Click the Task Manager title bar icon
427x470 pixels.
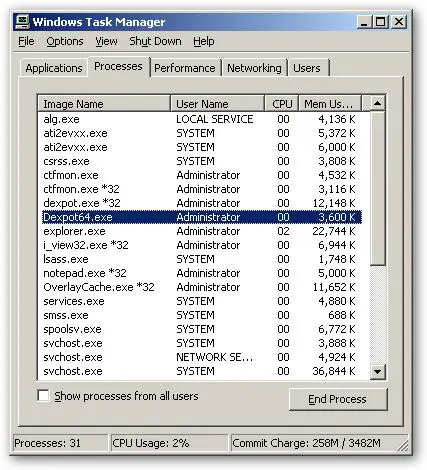coord(22,22)
